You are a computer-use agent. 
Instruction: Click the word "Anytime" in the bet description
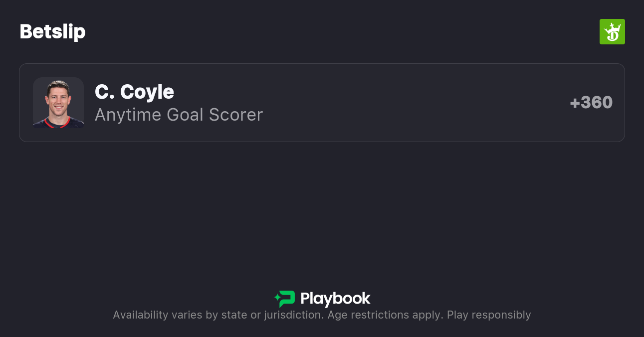pos(128,115)
